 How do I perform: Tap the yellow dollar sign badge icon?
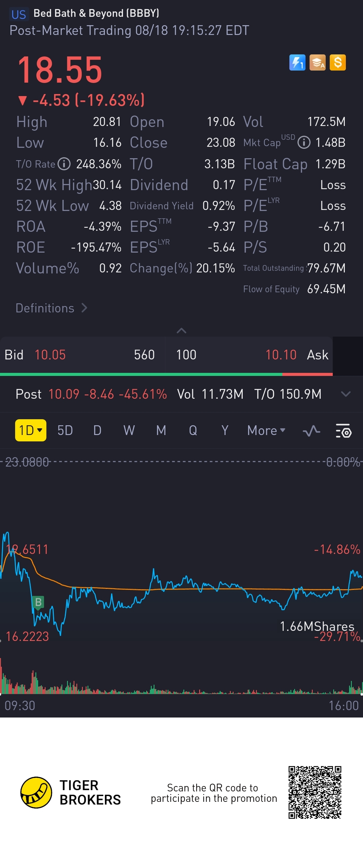tap(338, 62)
